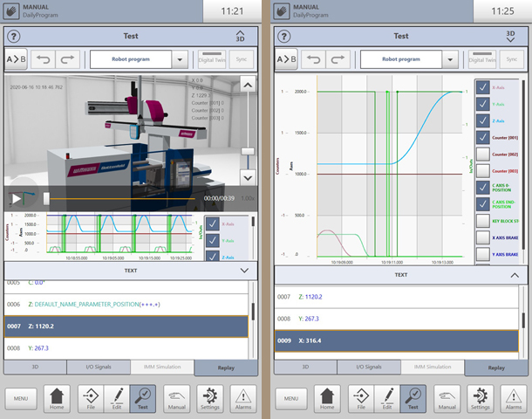This screenshot has width=532, height=419.
Task: Select line 0008 Y: 267.3 in left panel
Action: pos(126,348)
